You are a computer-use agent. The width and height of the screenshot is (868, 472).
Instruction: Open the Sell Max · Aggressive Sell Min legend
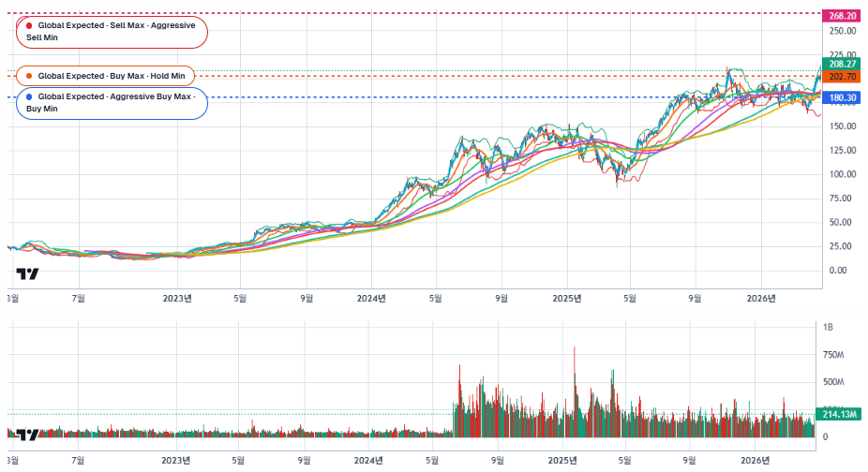112,32
